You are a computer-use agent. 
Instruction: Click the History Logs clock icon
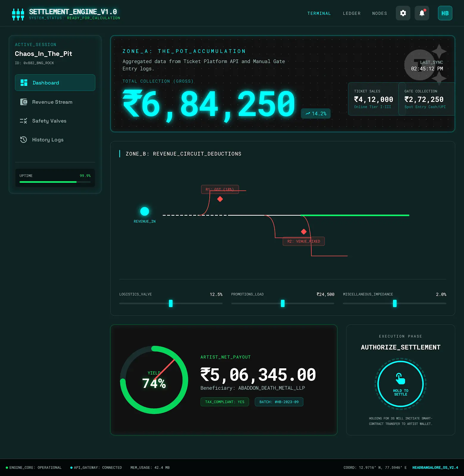[23, 140]
